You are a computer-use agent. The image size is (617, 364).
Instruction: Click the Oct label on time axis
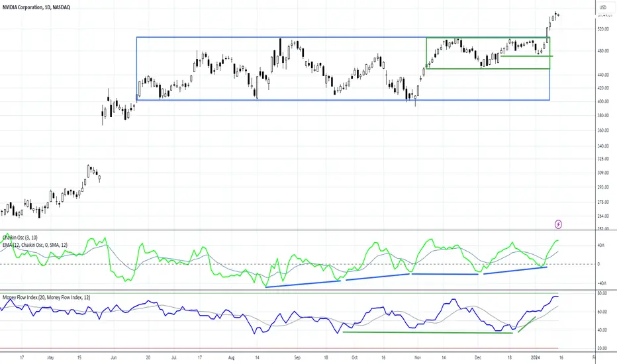355,357
